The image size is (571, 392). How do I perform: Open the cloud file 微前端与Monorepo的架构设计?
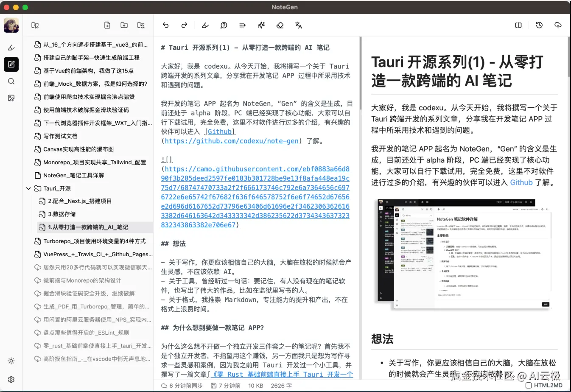[82, 280]
